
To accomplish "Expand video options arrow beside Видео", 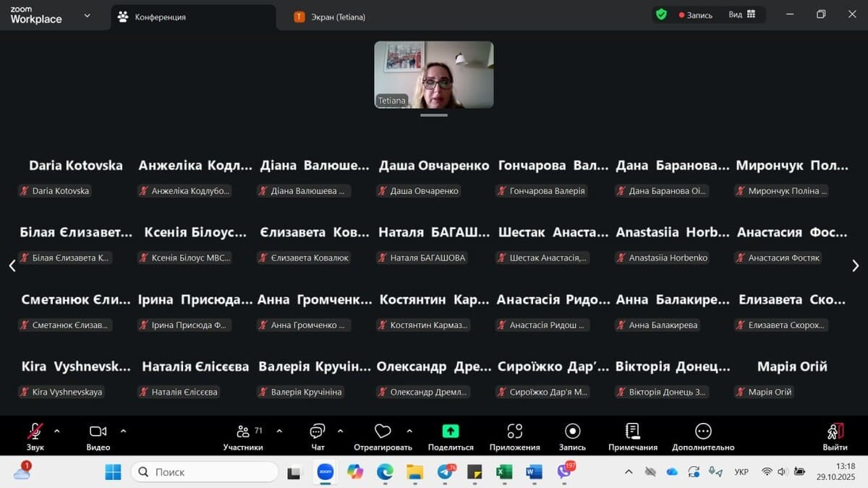I will click(x=123, y=431).
